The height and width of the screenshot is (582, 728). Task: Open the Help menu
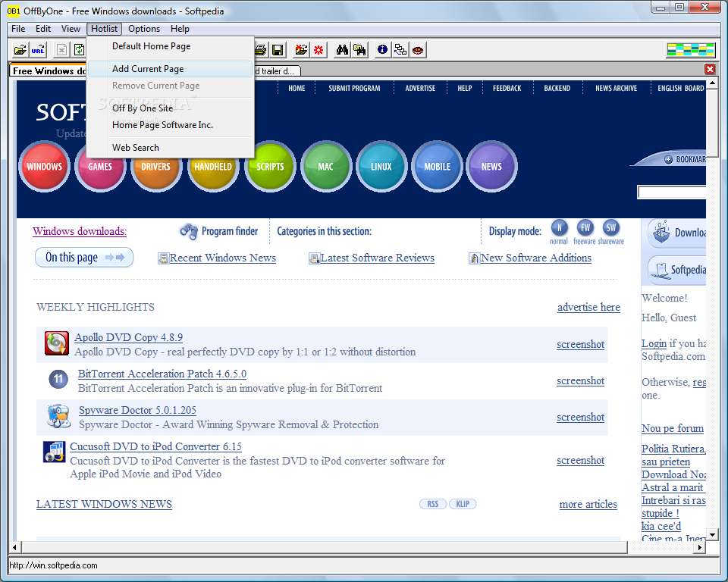(x=180, y=29)
